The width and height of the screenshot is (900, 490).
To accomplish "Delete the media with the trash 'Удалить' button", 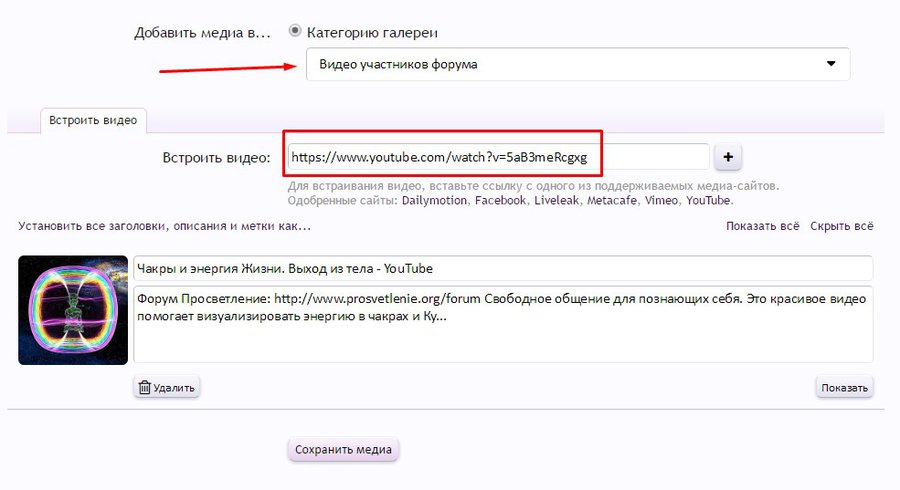I will (x=167, y=387).
